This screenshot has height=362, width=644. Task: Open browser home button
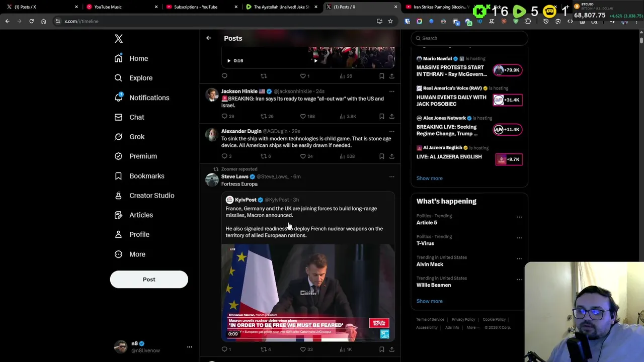point(43,21)
